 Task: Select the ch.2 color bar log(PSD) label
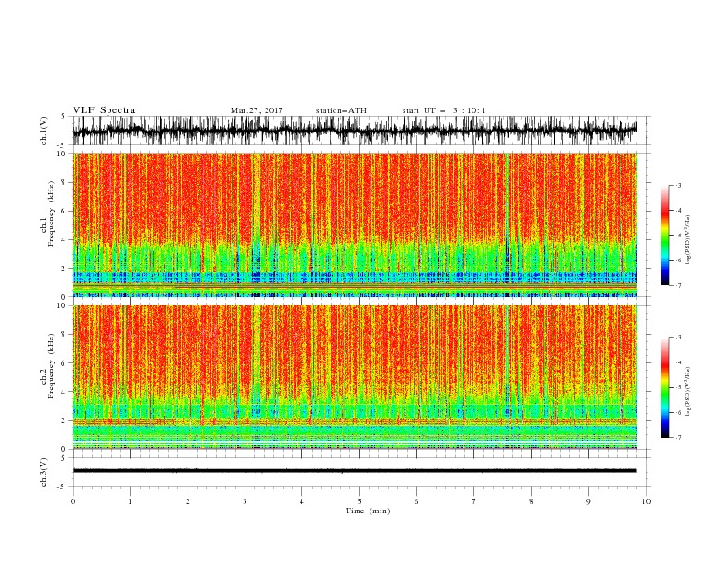[x=688, y=392]
